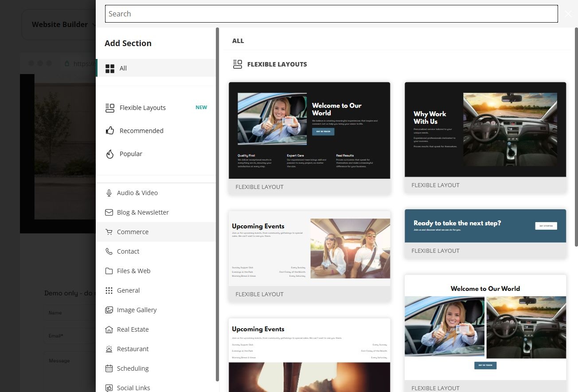The image size is (578, 392).
Task: Click the Scheduling calendar icon
Action: [x=109, y=368]
